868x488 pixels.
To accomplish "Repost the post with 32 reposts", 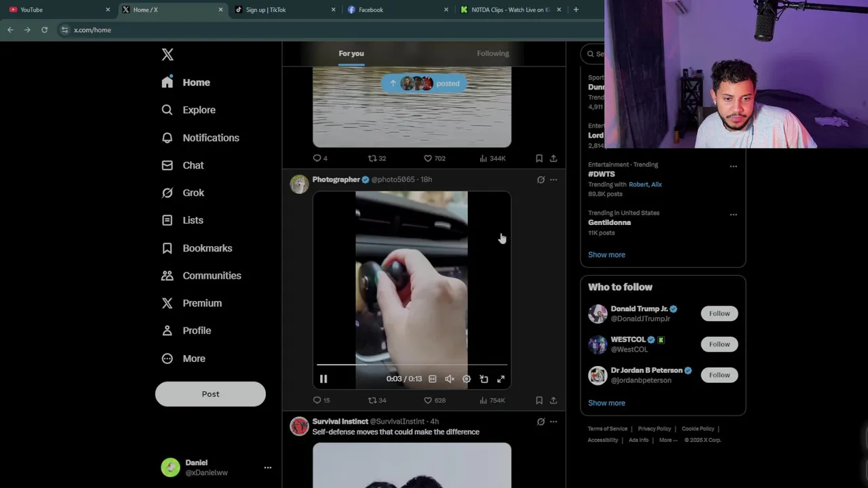I will pyautogui.click(x=376, y=158).
